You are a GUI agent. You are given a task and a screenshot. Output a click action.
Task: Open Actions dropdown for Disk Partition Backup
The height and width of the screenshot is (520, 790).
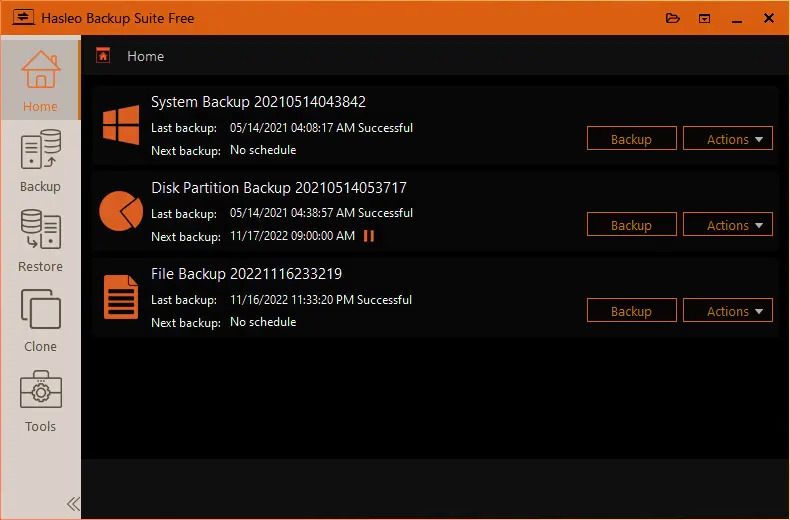coord(728,225)
